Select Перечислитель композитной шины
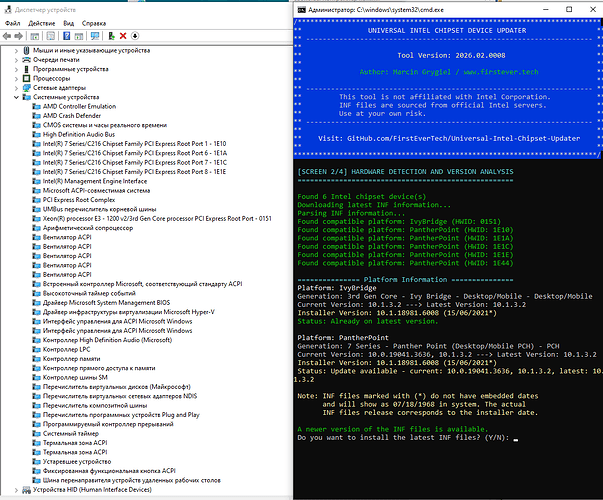This screenshot has width=603, height=500. (x=95, y=405)
